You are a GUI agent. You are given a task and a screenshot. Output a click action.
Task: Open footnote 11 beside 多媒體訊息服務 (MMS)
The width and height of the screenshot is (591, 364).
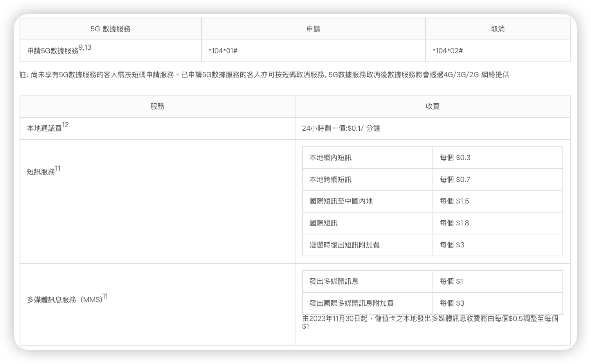(105, 296)
